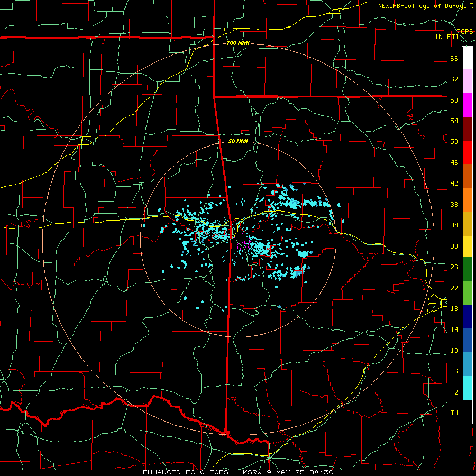Image resolution: width=476 pixels, height=476 pixels.
Task: Click the light pink legend swatch
Action: tap(467, 81)
